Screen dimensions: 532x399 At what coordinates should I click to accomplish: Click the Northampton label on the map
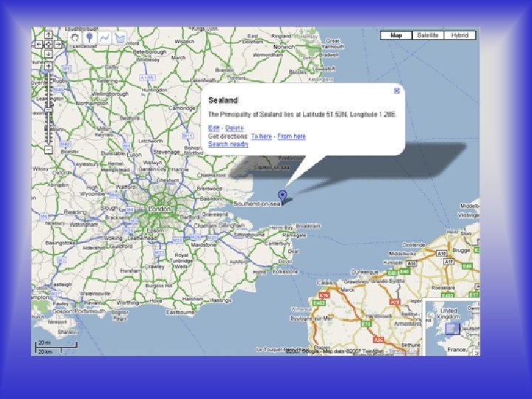tap(92, 103)
